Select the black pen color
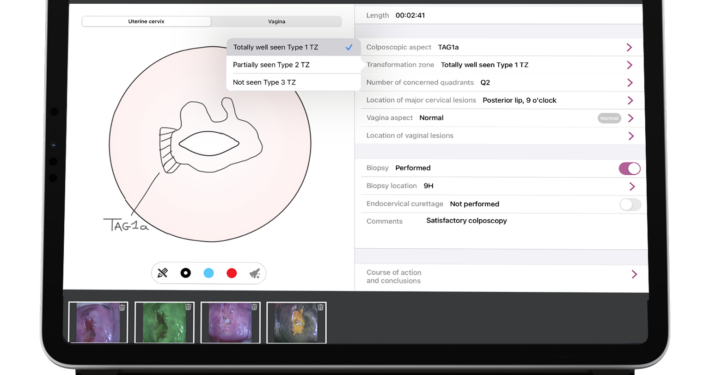 (x=186, y=273)
